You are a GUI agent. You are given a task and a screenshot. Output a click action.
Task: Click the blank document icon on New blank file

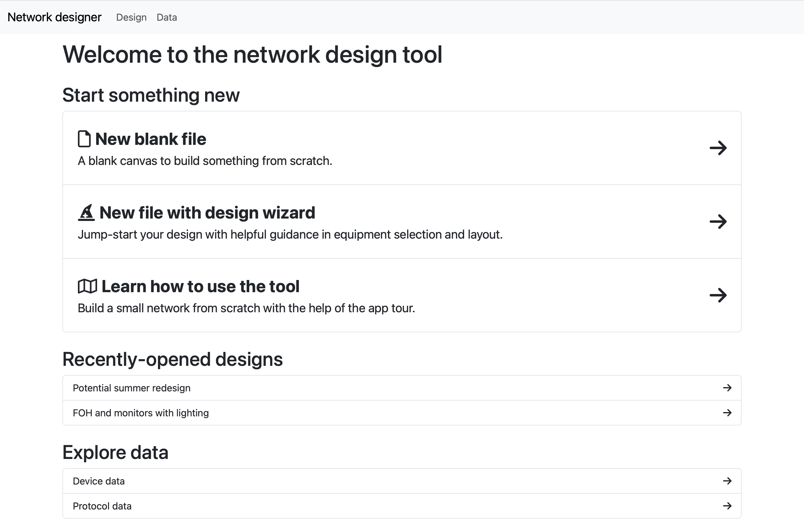(x=85, y=139)
